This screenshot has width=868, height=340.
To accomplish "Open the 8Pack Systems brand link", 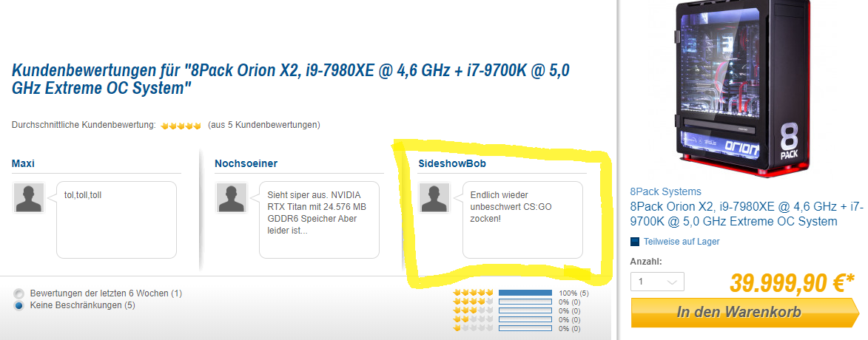I will tap(665, 192).
